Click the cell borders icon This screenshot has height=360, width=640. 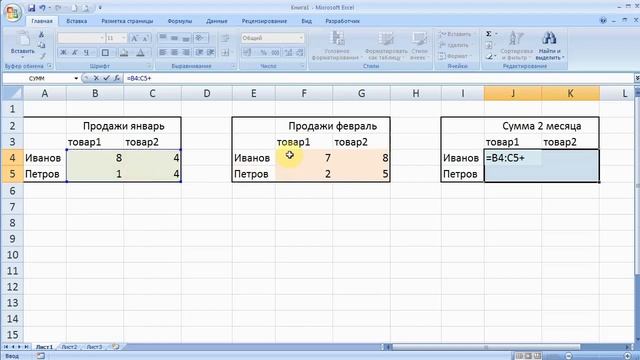click(105, 53)
